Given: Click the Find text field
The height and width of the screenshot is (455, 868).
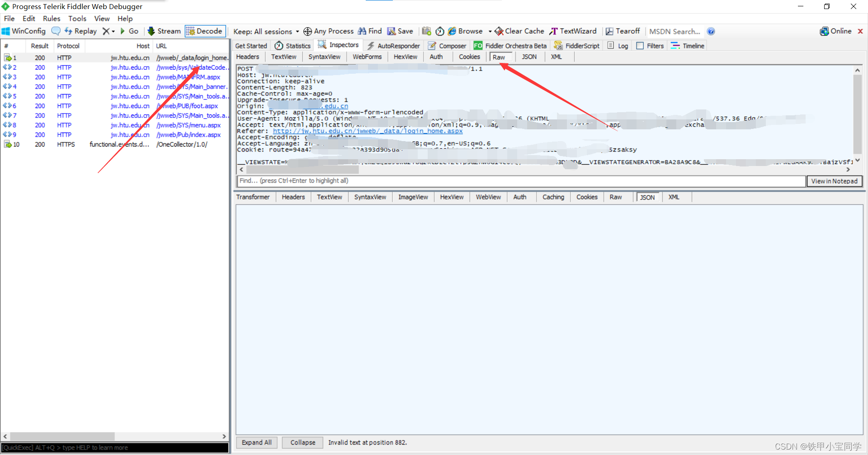Looking at the screenshot, I should (521, 181).
